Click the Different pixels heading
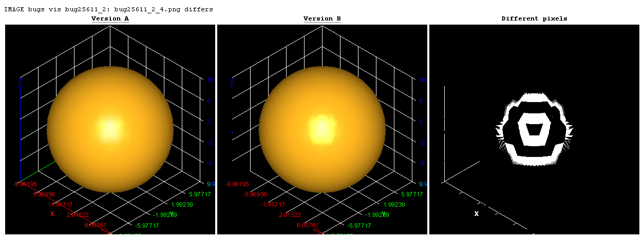This screenshot has width=644, height=239. (x=534, y=19)
